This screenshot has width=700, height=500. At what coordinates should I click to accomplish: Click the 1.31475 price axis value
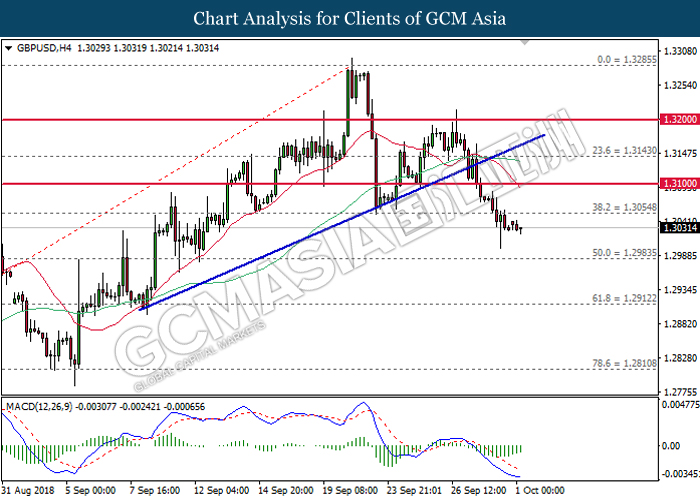pos(680,154)
